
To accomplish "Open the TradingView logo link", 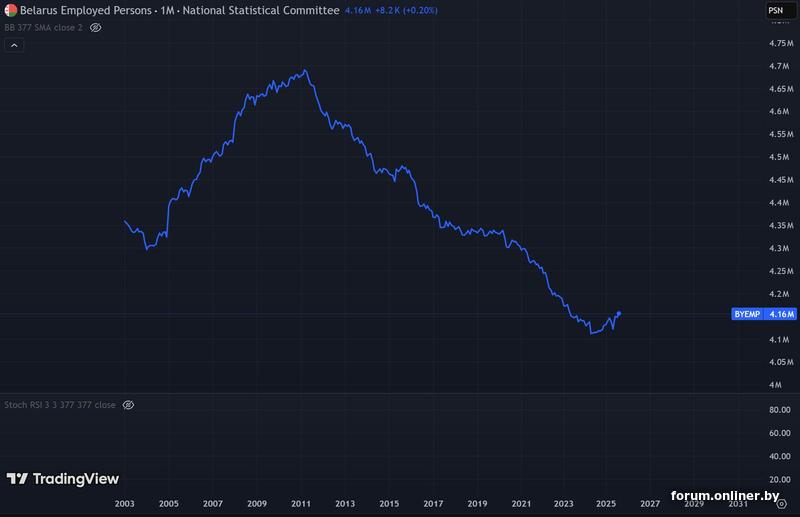I will [x=62, y=479].
